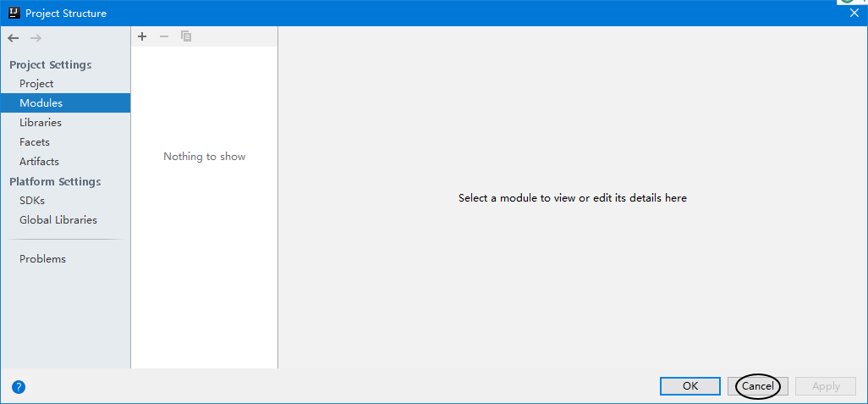Add a new module with plus icon
This screenshot has height=404, width=868.
(x=142, y=36)
